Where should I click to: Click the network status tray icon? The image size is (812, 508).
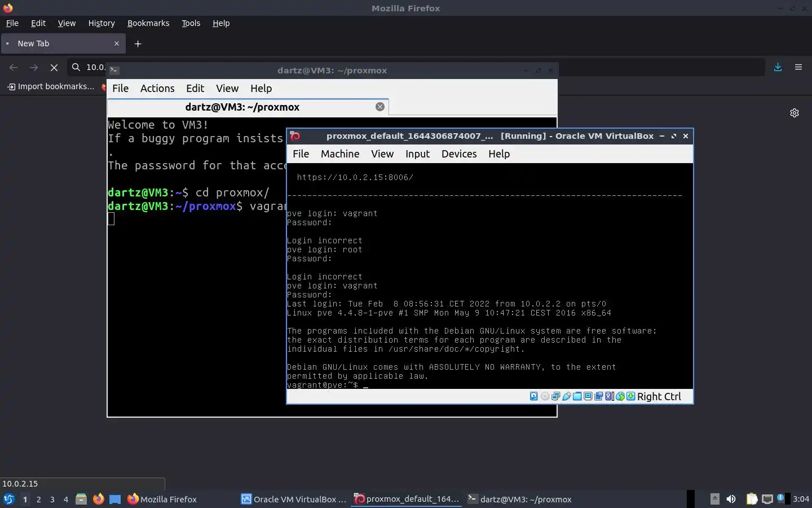click(x=767, y=499)
